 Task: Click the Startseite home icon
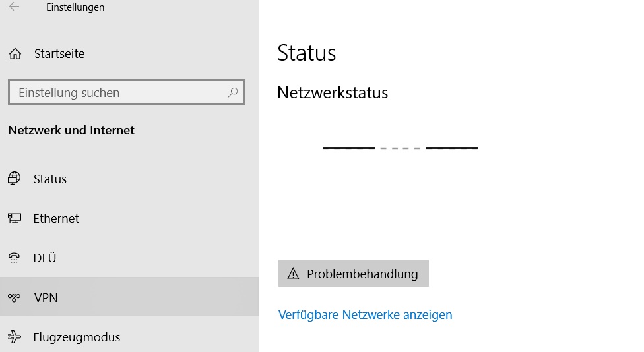tap(15, 54)
